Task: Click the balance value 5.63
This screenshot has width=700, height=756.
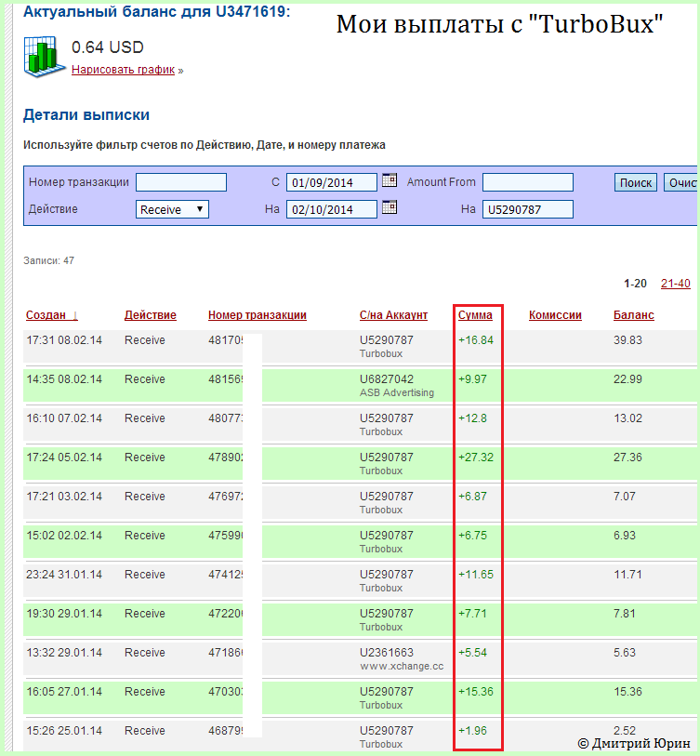Action: point(625,653)
